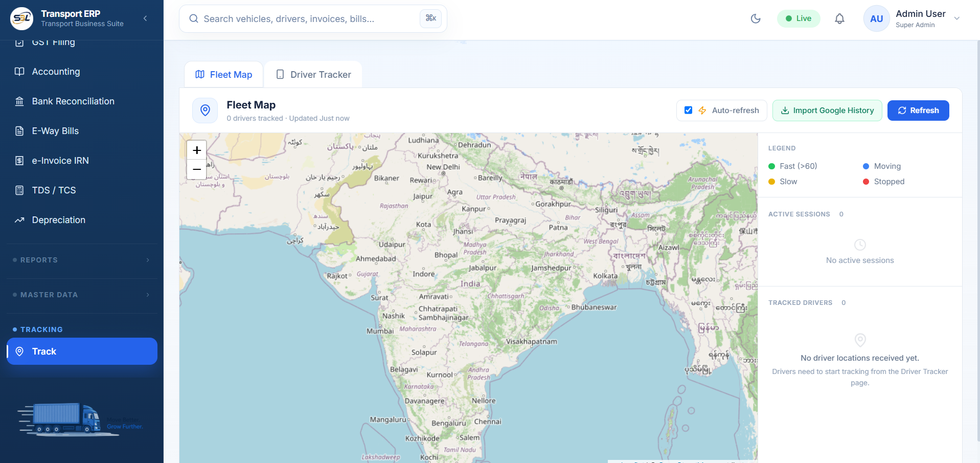
Task: Click the "No driver locations received yet." message
Action: pyautogui.click(x=860, y=358)
